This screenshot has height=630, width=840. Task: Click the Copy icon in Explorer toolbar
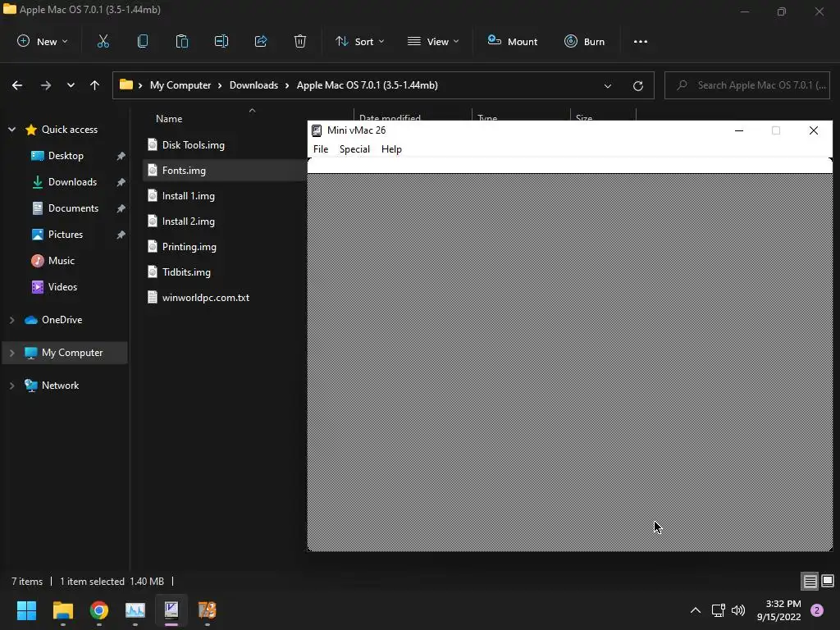click(143, 41)
